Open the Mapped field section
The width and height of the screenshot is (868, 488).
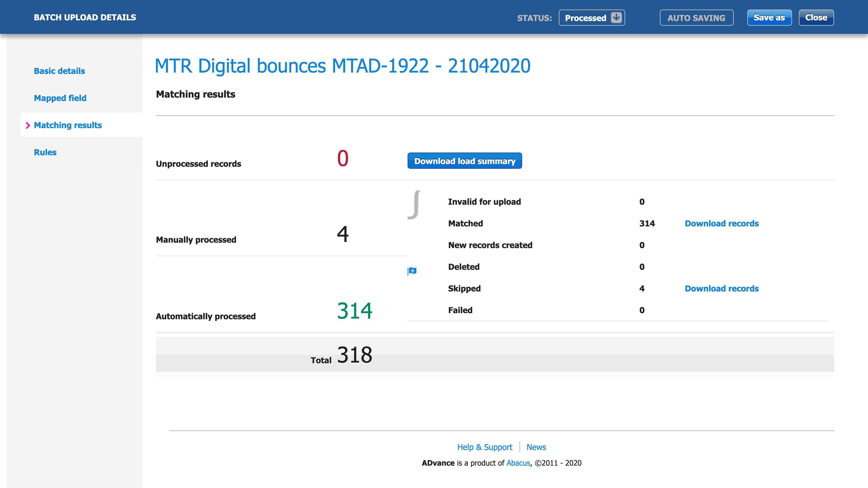pos(60,98)
